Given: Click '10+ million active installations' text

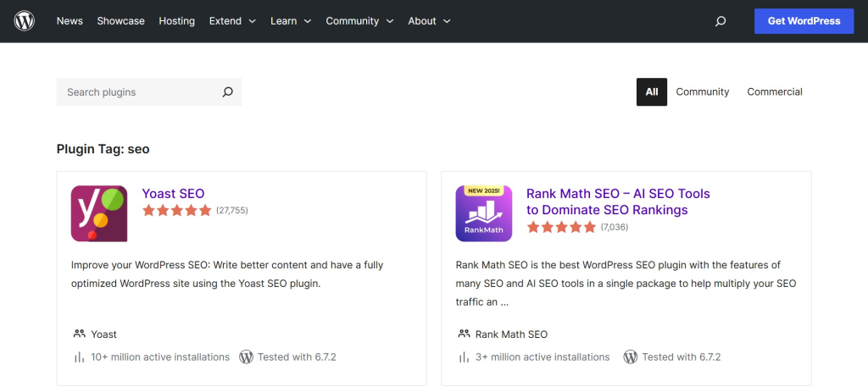Looking at the screenshot, I should (160, 357).
